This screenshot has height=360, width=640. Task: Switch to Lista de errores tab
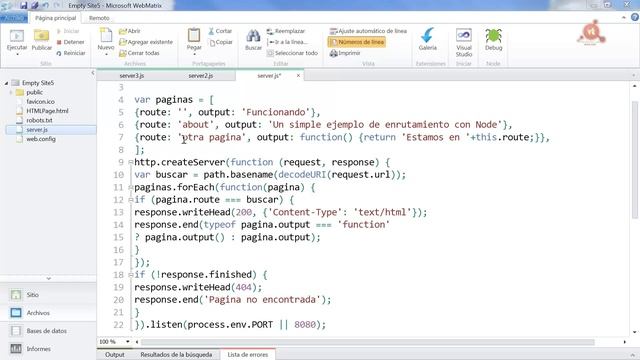click(248, 355)
